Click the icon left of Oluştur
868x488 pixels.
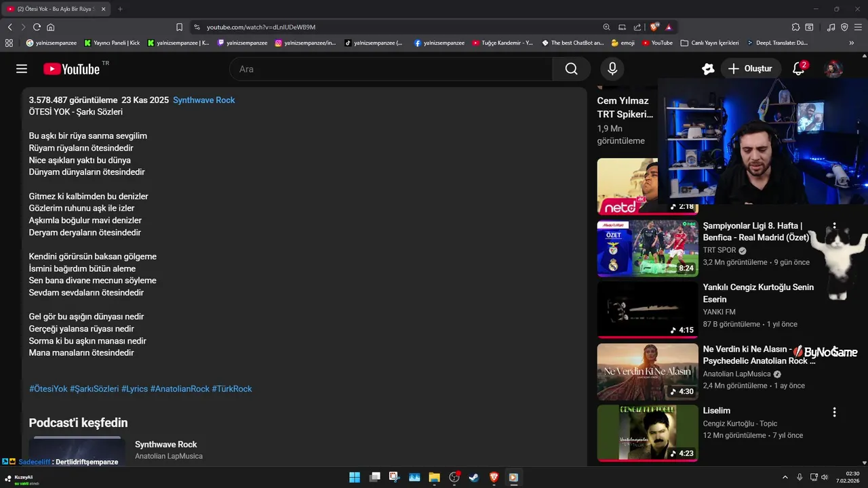pos(708,69)
